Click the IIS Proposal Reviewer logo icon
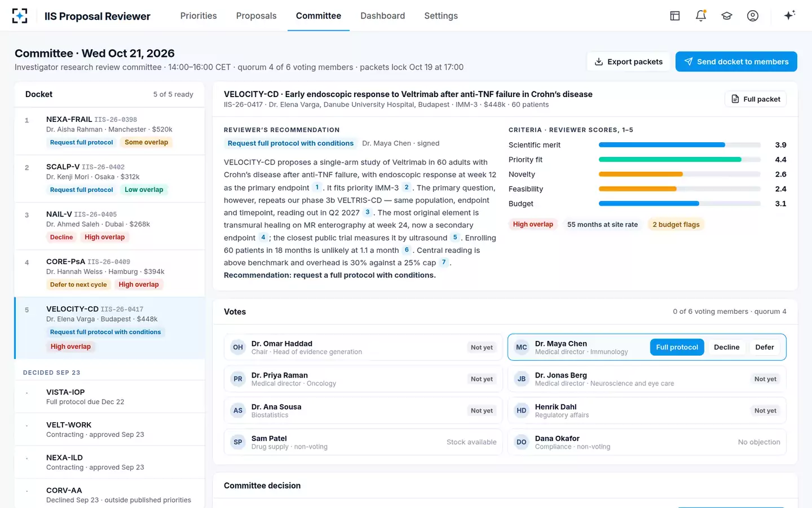The width and height of the screenshot is (812, 508). click(x=20, y=16)
